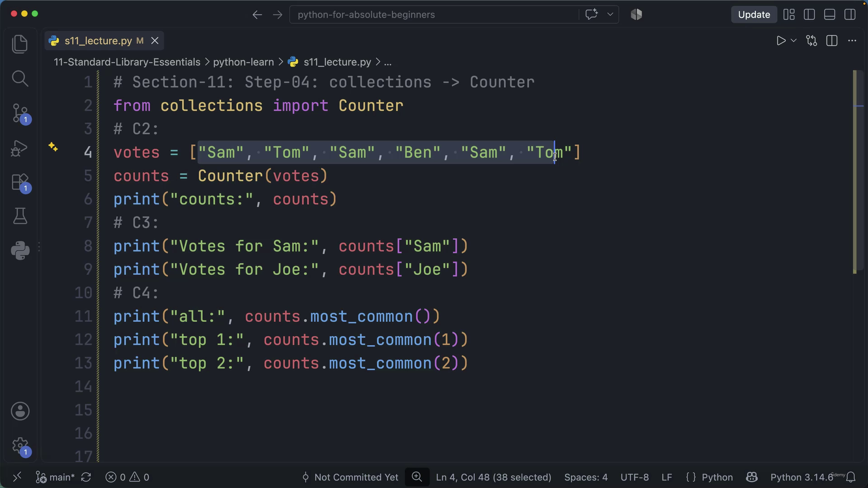Open Problems from errors and warnings count
The image size is (868, 488).
pyautogui.click(x=127, y=477)
